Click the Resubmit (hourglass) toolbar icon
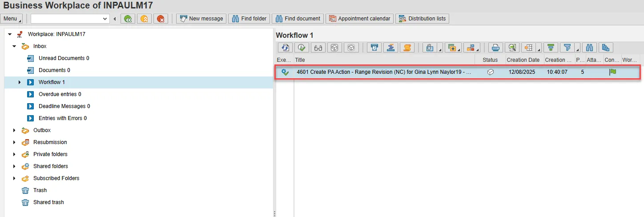This screenshot has height=217, width=644. [x=374, y=48]
